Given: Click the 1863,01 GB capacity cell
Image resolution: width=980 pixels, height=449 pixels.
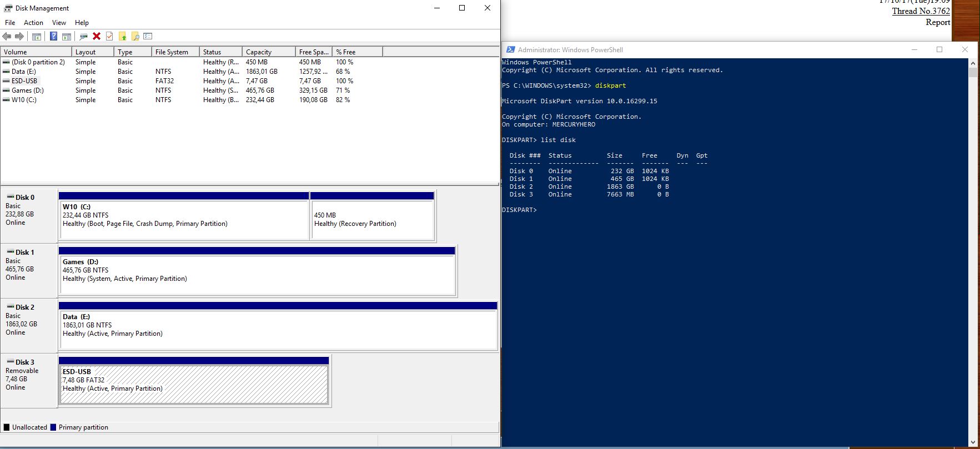Looking at the screenshot, I should pos(262,72).
